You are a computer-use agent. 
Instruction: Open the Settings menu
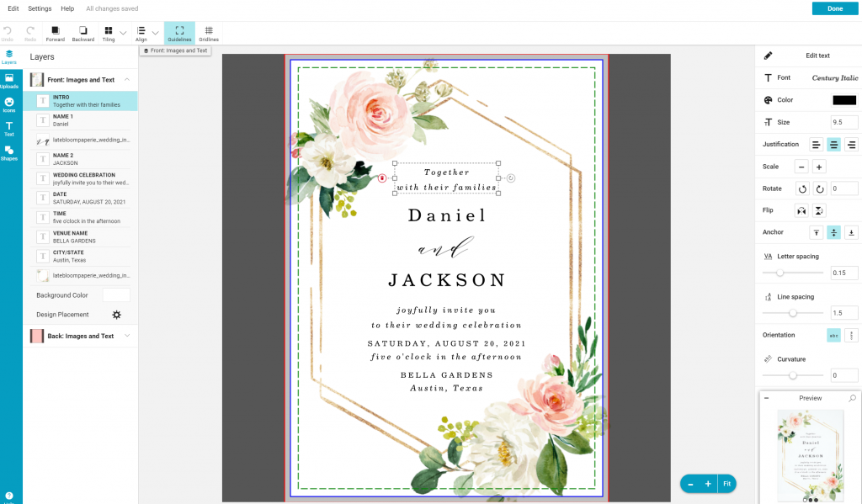tap(40, 8)
